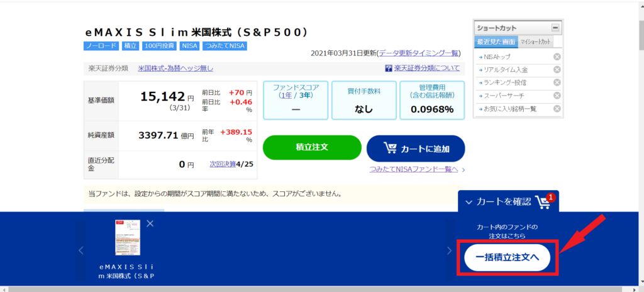This screenshot has height=292, width=644.
Task: Show previous cart item with left arrow
Action: (x=81, y=250)
